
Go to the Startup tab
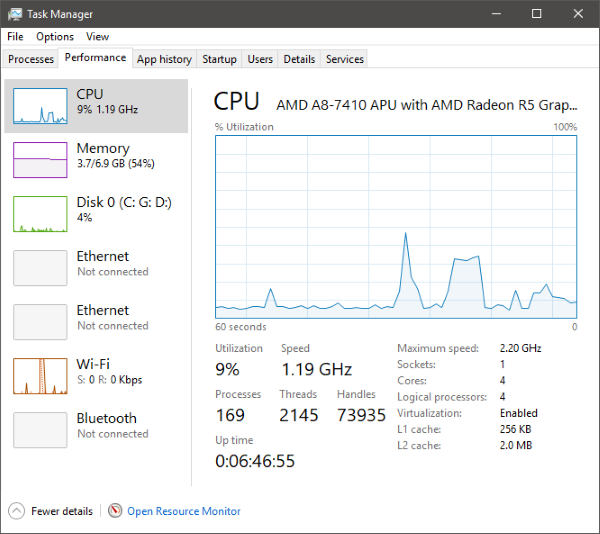pyautogui.click(x=219, y=59)
